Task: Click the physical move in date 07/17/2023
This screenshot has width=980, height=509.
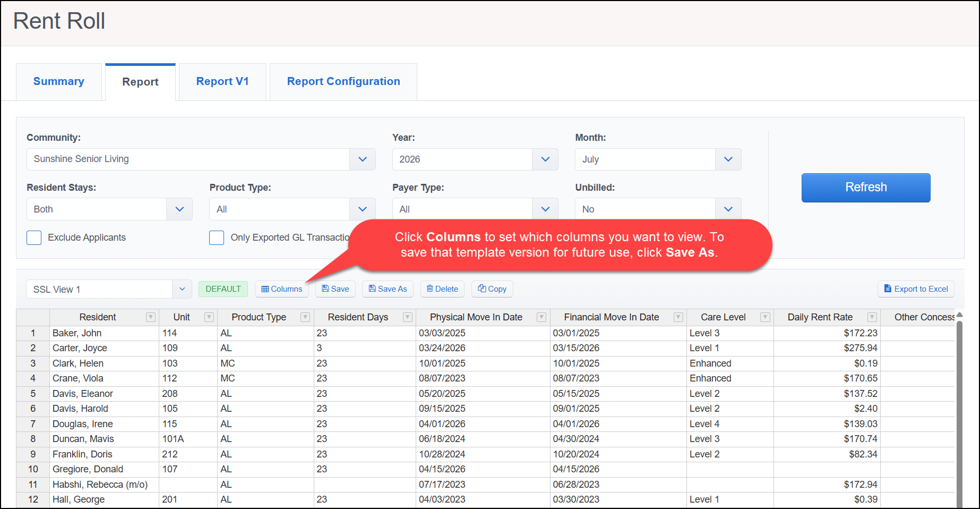Action: [x=483, y=485]
